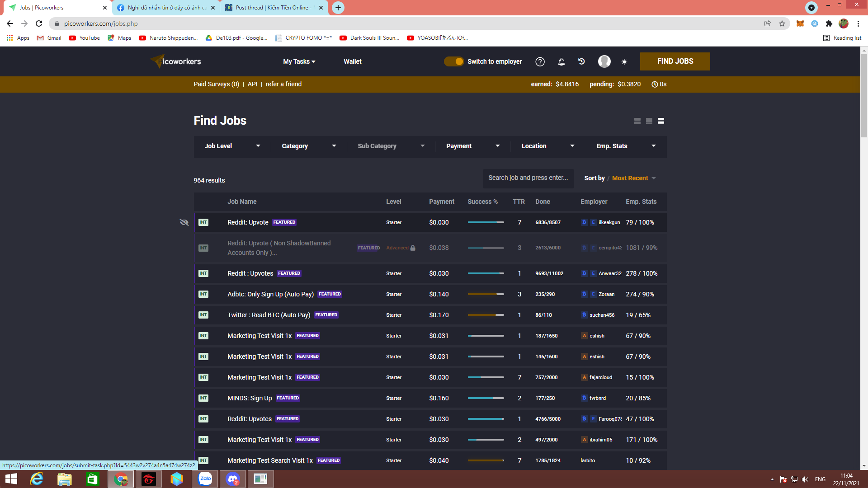Open the help question mark icon
This screenshot has height=488, width=868.
tap(540, 62)
